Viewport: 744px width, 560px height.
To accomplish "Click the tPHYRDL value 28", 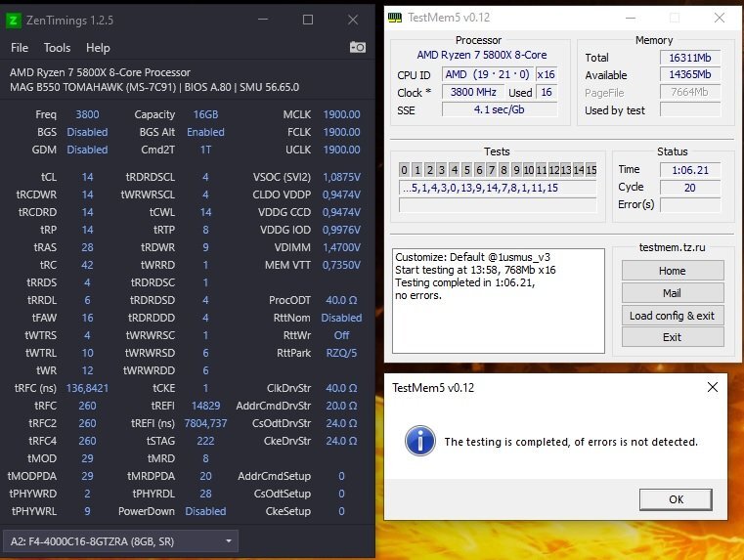I will point(205,494).
